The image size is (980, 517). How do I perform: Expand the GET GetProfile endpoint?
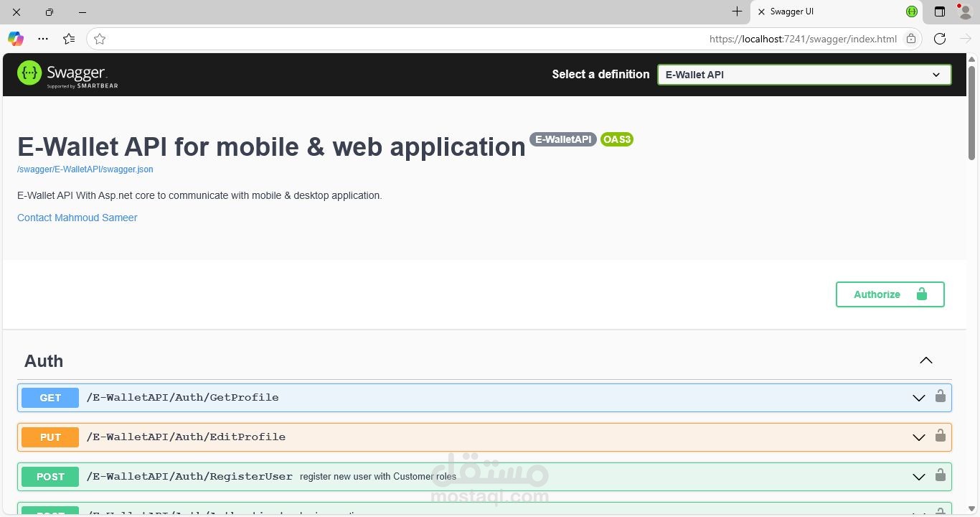click(919, 397)
